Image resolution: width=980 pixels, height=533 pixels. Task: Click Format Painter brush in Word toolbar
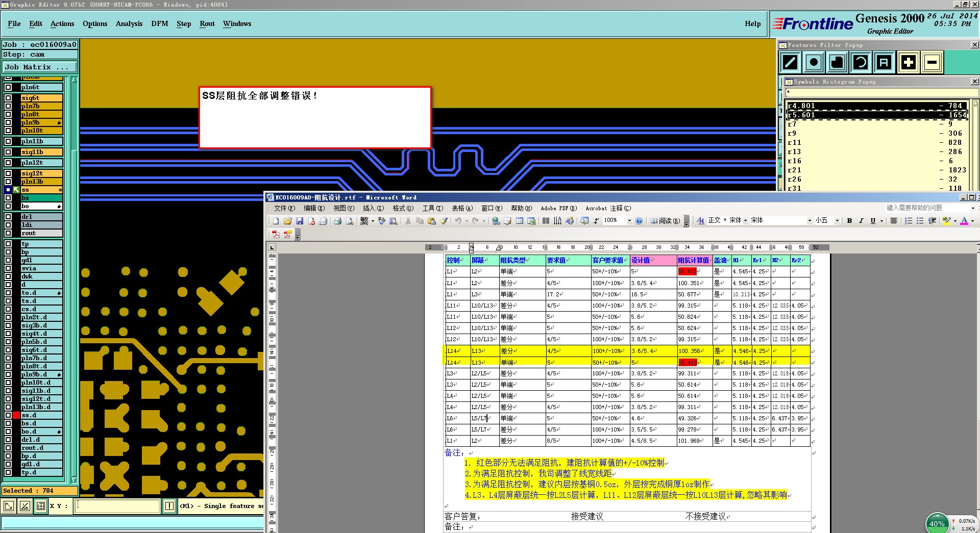[x=444, y=221]
